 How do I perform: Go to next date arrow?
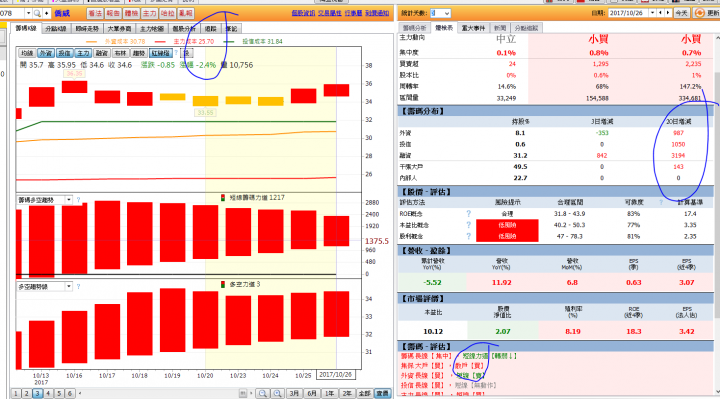click(668, 13)
